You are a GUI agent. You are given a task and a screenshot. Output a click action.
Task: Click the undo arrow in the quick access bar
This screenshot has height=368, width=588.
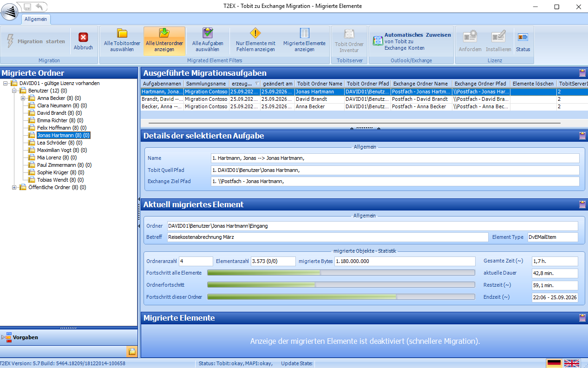39,7
